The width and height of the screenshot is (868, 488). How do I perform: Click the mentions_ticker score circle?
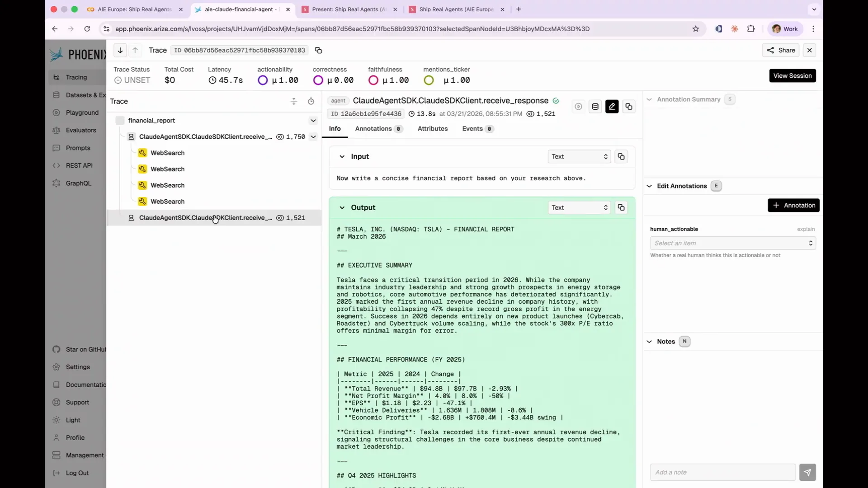[429, 80]
